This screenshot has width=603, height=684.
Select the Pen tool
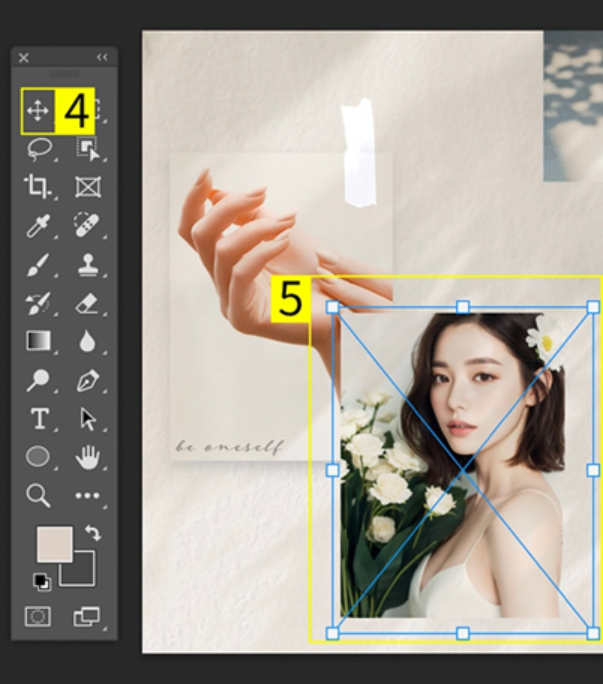(x=88, y=380)
